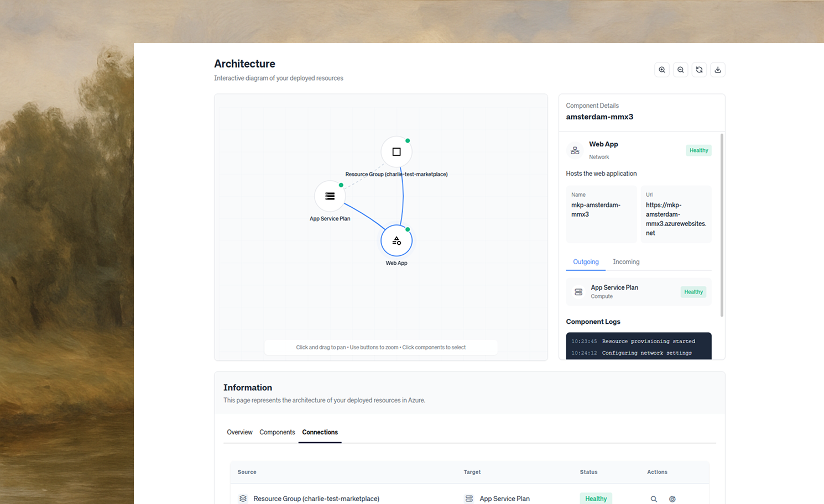
Task: Select the App Service Plan node
Action: pos(330,196)
